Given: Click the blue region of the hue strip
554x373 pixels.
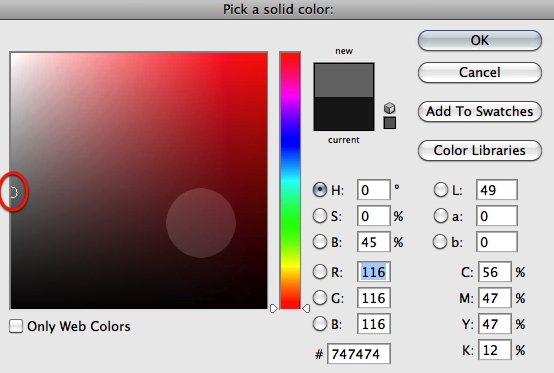Looking at the screenshot, I should (290, 143).
